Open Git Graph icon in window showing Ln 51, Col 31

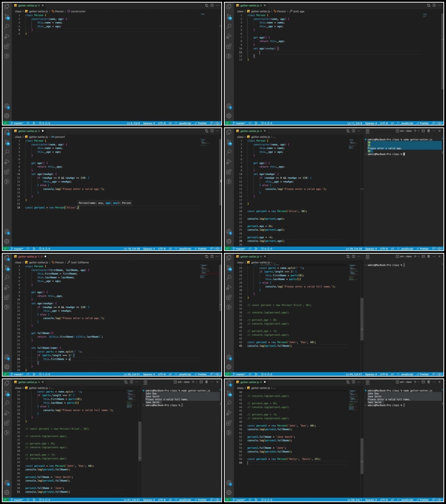[7, 433]
